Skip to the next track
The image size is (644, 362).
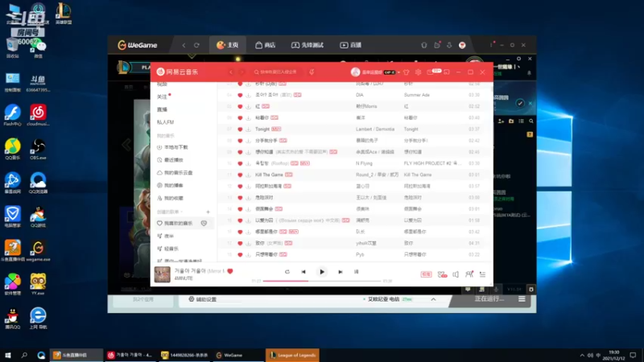pyautogui.click(x=340, y=272)
